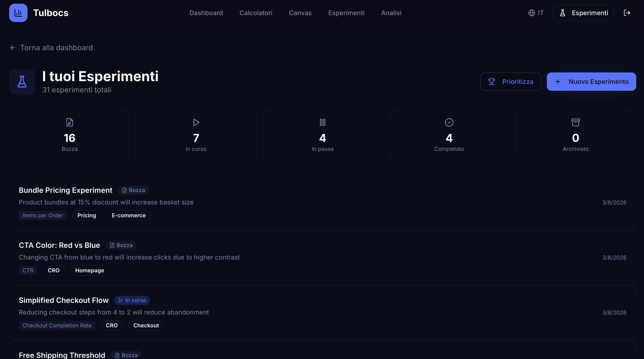
Task: Click the globe language icon
Action: click(x=531, y=13)
